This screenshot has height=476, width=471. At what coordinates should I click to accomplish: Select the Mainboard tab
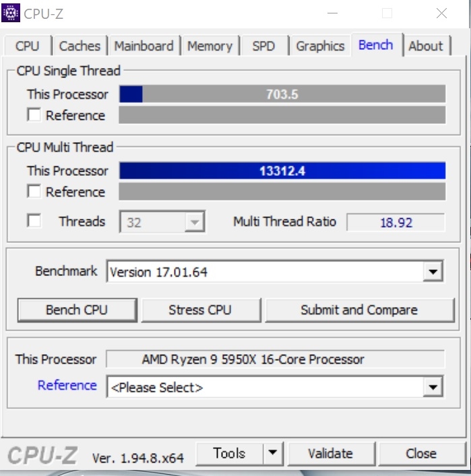pyautogui.click(x=144, y=46)
